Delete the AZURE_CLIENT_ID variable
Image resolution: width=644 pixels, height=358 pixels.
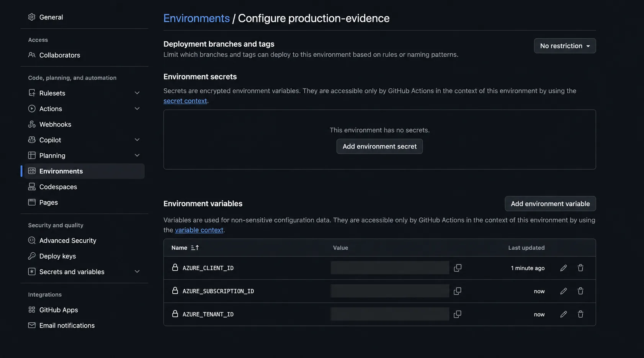pyautogui.click(x=580, y=268)
